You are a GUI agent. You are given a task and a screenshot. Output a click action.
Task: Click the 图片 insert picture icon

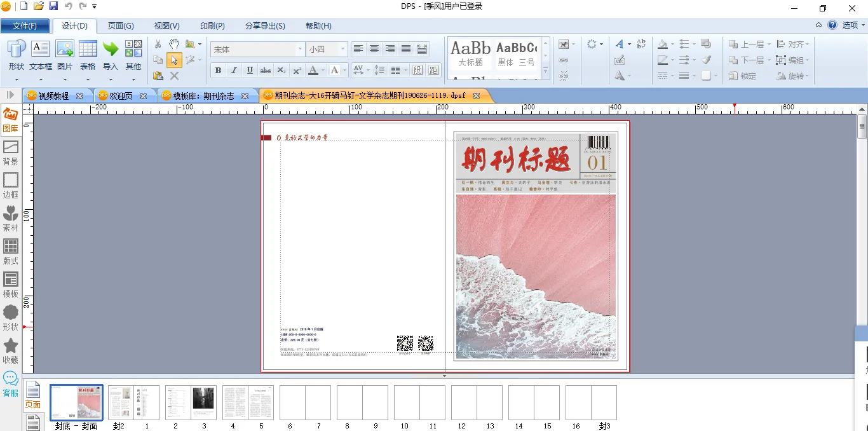(65, 55)
